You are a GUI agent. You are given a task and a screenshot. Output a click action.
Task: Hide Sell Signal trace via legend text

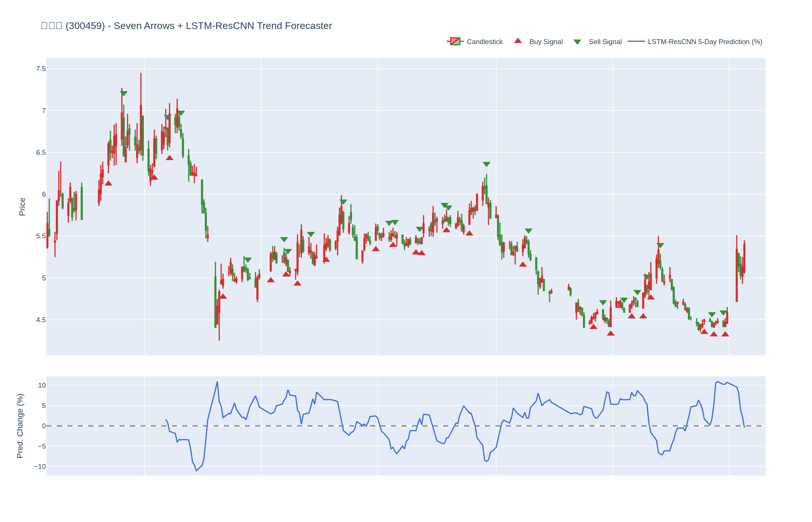click(605, 42)
